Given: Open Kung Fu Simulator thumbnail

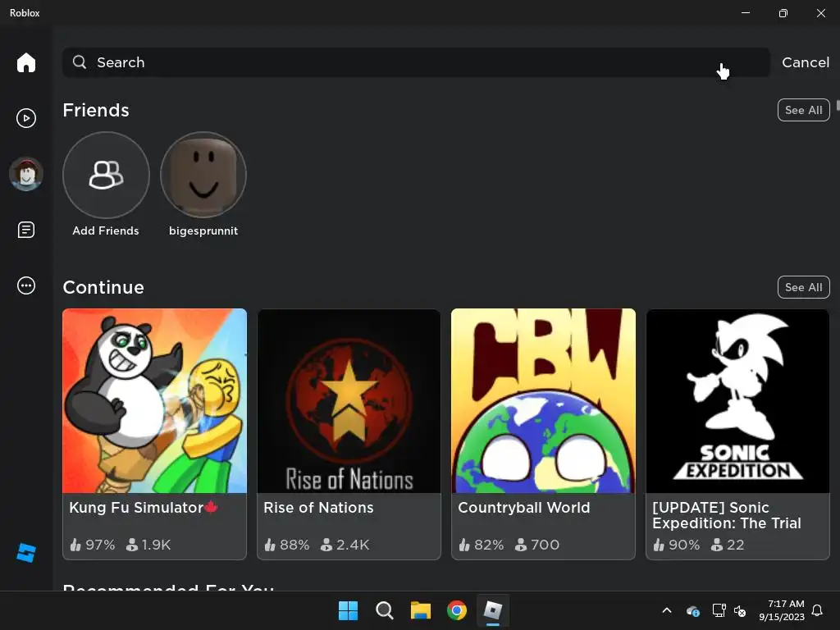Looking at the screenshot, I should pyautogui.click(x=155, y=400).
